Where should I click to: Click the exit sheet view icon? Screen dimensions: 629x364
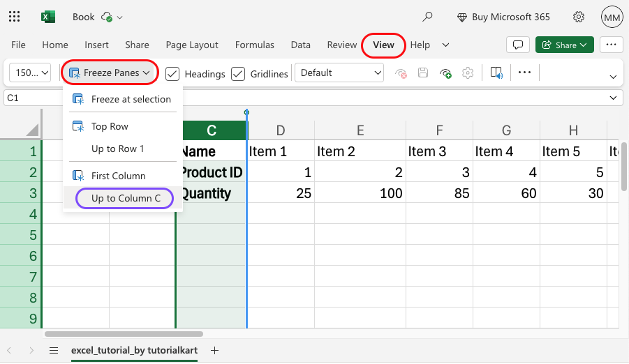tap(401, 73)
